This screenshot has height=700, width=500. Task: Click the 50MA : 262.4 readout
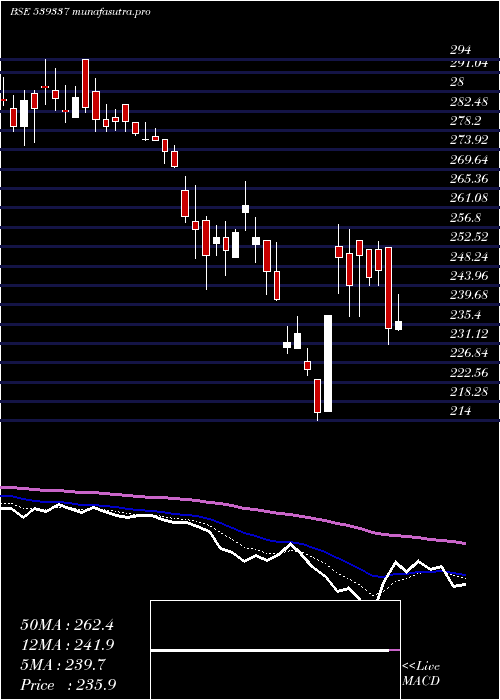click(x=67, y=625)
